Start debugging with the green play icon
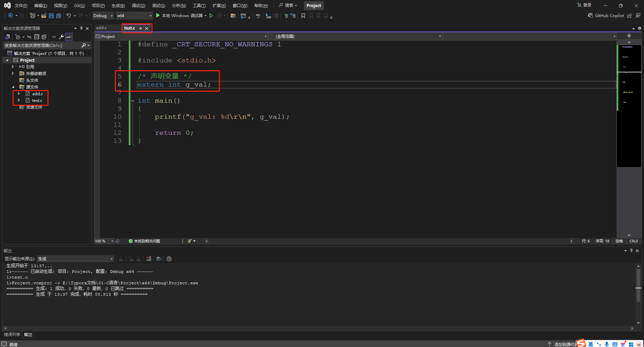Image resolution: width=644 pixels, height=347 pixels. point(158,15)
